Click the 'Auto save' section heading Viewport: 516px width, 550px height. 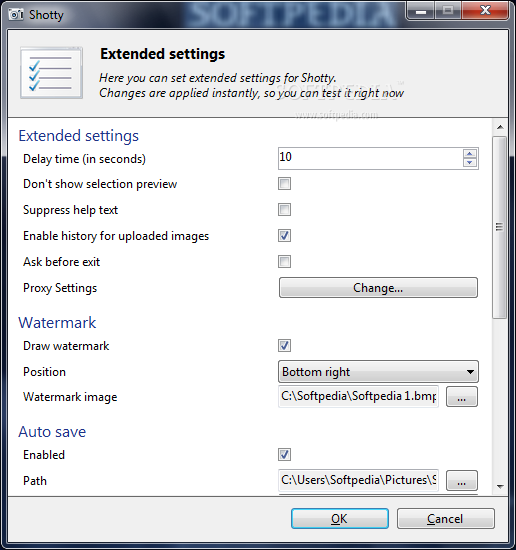tap(52, 432)
